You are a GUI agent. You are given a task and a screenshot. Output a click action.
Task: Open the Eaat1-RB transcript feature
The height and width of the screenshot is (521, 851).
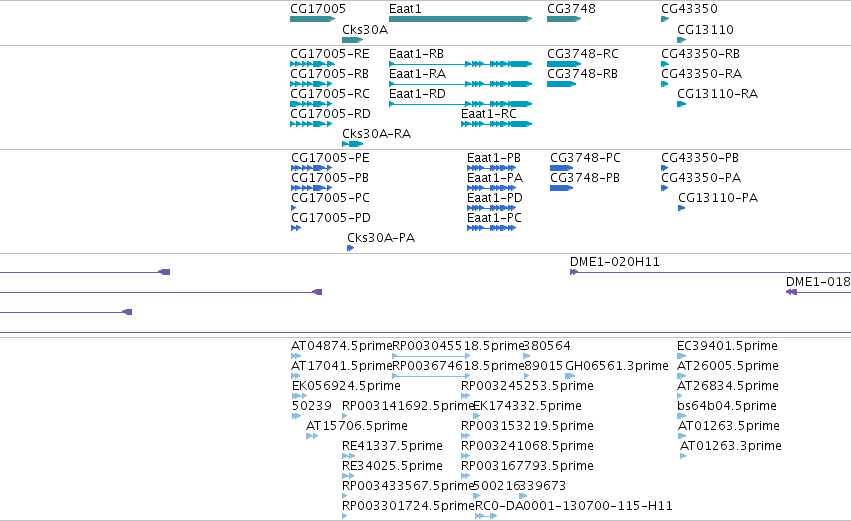pyautogui.click(x=460, y=64)
